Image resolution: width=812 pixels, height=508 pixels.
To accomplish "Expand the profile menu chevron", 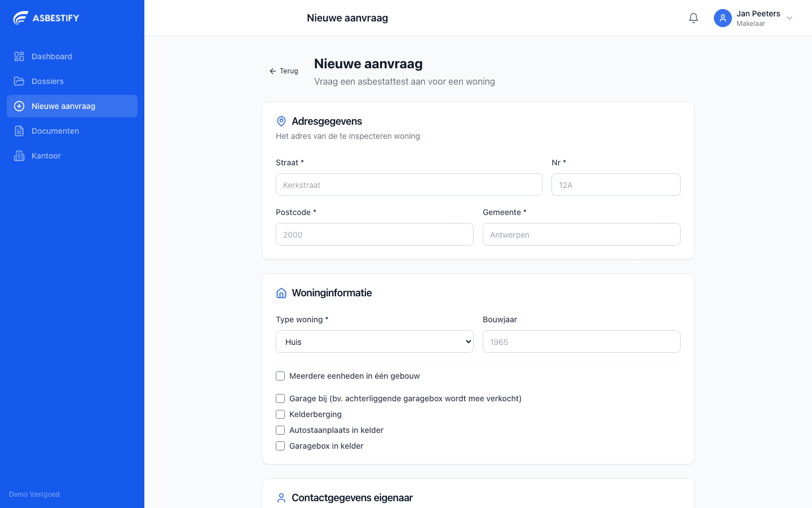I will [789, 18].
